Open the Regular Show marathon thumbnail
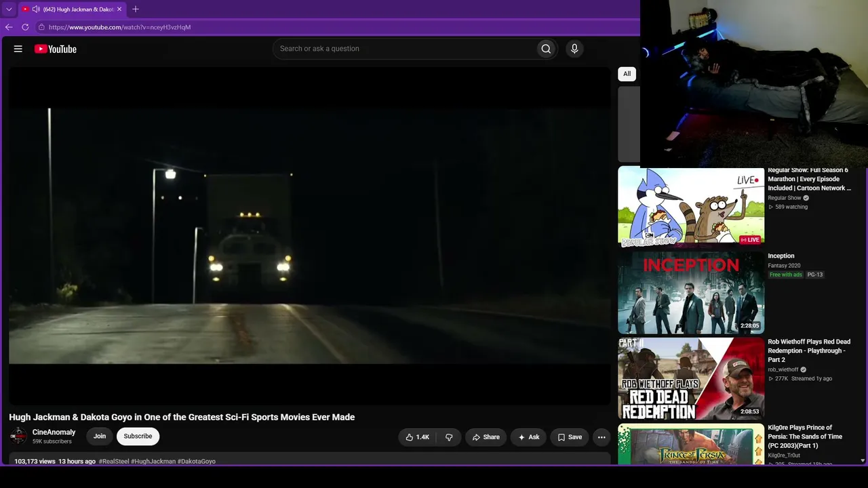The image size is (868, 488). (x=691, y=207)
